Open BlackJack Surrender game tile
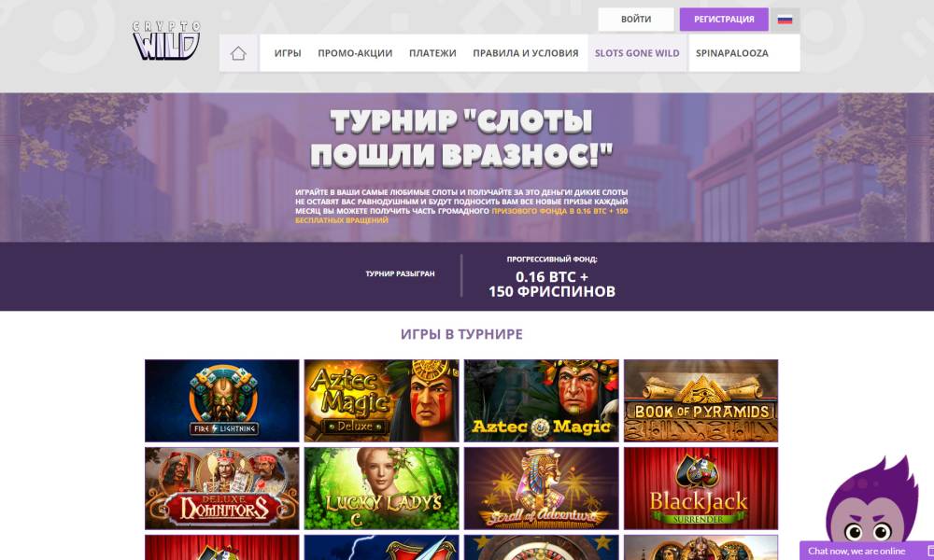The width and height of the screenshot is (934, 560). pos(701,488)
